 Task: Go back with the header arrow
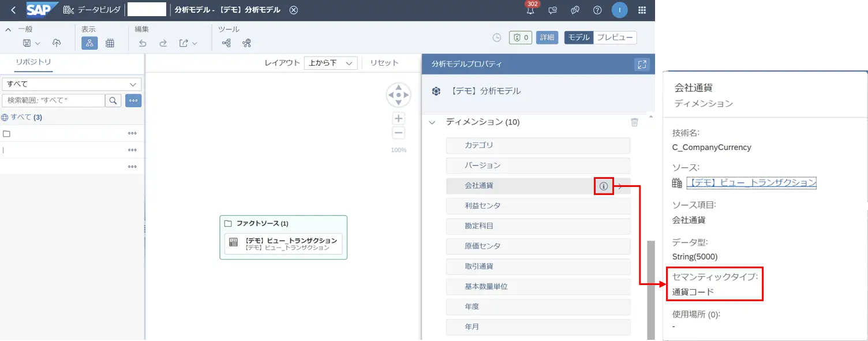[13, 10]
